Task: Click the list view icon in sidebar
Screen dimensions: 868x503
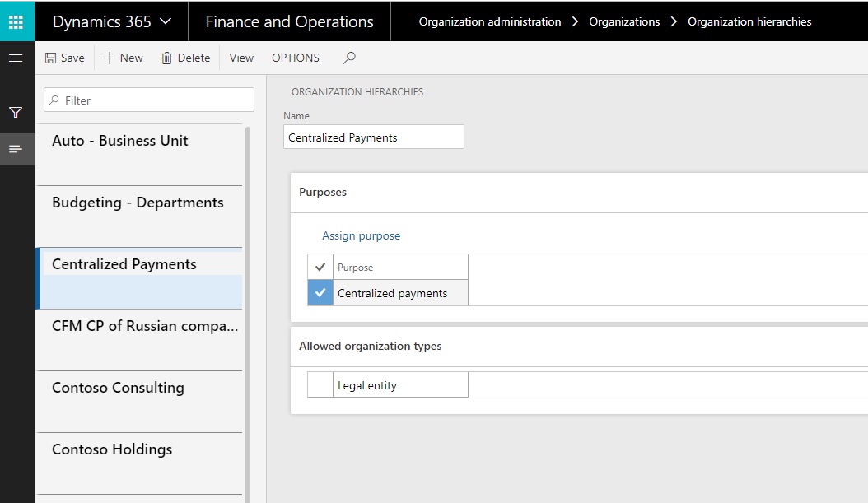Action: coord(16,149)
